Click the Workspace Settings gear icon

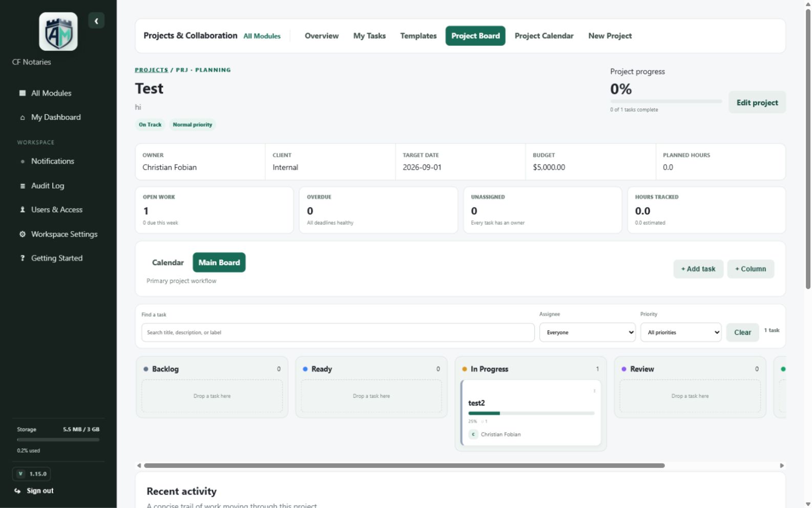tap(23, 234)
